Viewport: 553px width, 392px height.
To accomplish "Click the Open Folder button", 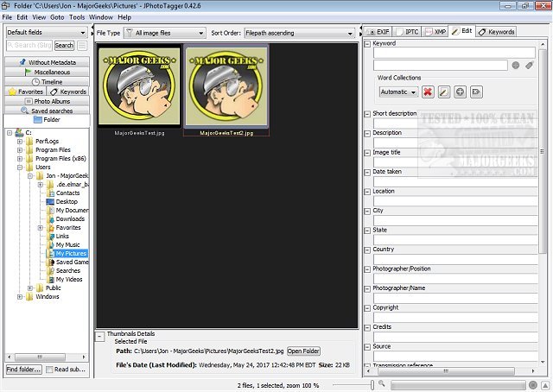I will [303, 351].
